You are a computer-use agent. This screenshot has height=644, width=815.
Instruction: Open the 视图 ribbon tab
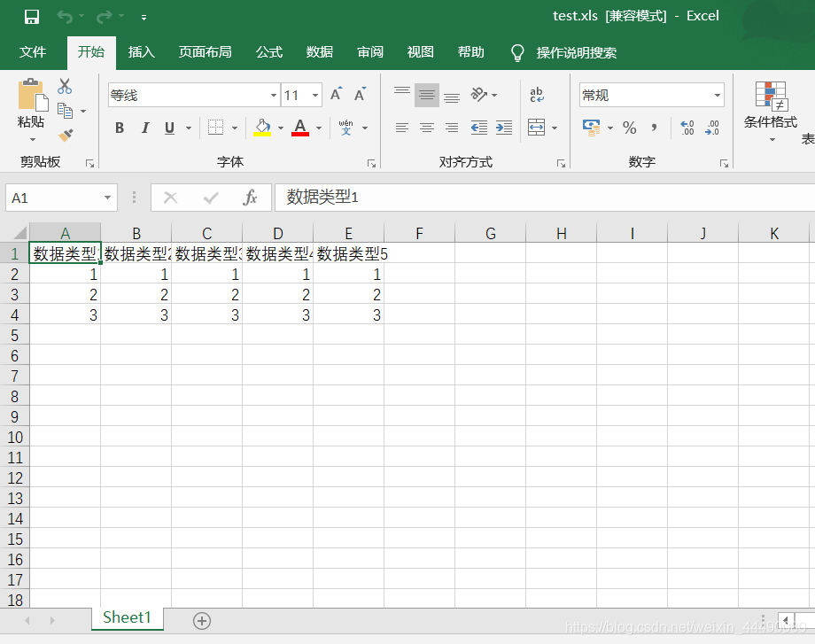pos(419,52)
